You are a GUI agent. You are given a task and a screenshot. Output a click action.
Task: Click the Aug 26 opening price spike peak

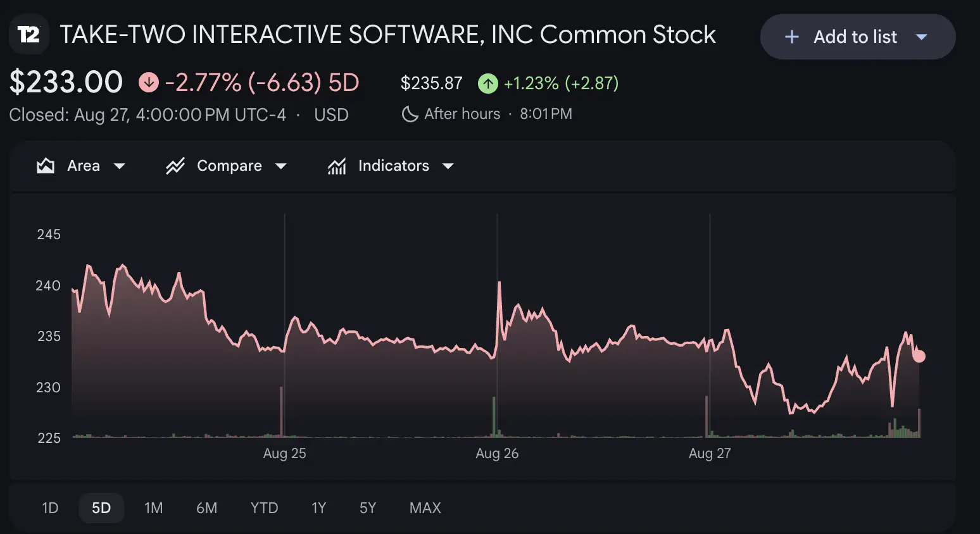(x=499, y=282)
